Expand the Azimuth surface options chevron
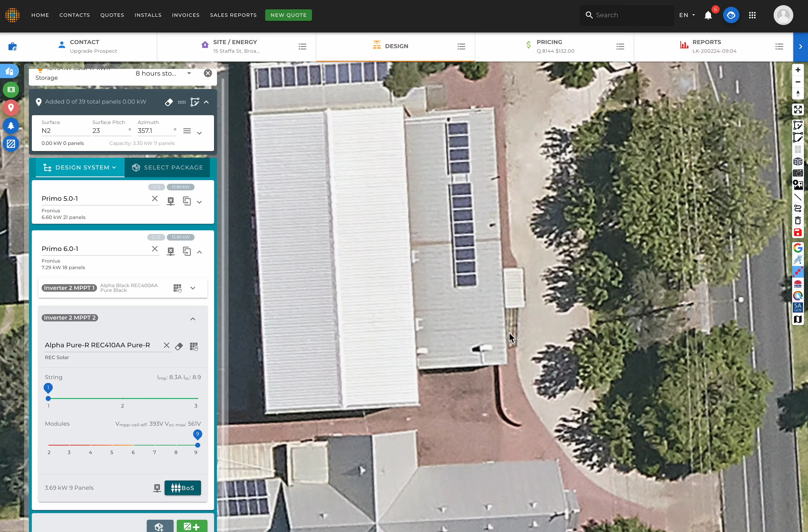This screenshot has width=808, height=532. (x=200, y=133)
